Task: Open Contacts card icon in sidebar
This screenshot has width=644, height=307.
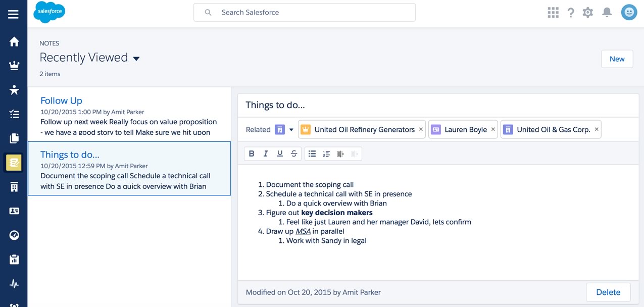Action: click(14, 211)
